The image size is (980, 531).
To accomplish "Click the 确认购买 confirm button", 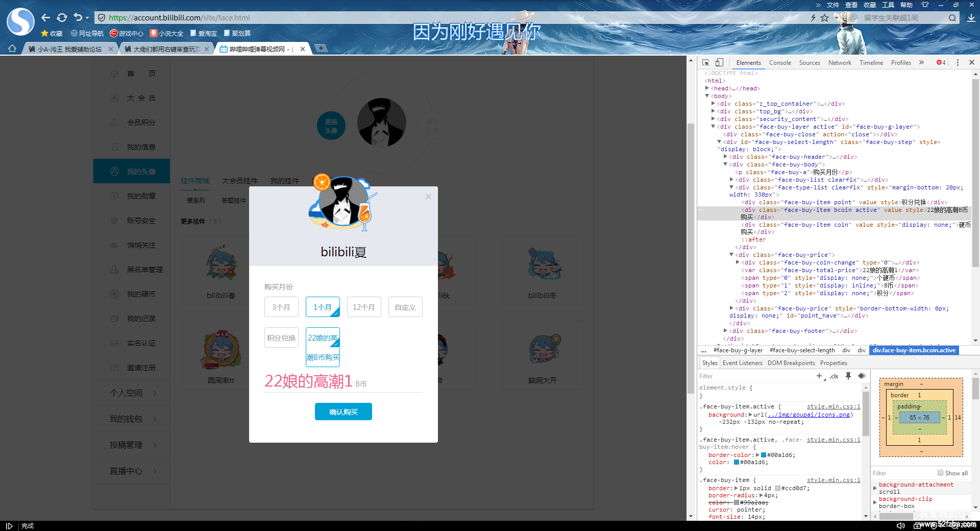I will click(343, 412).
